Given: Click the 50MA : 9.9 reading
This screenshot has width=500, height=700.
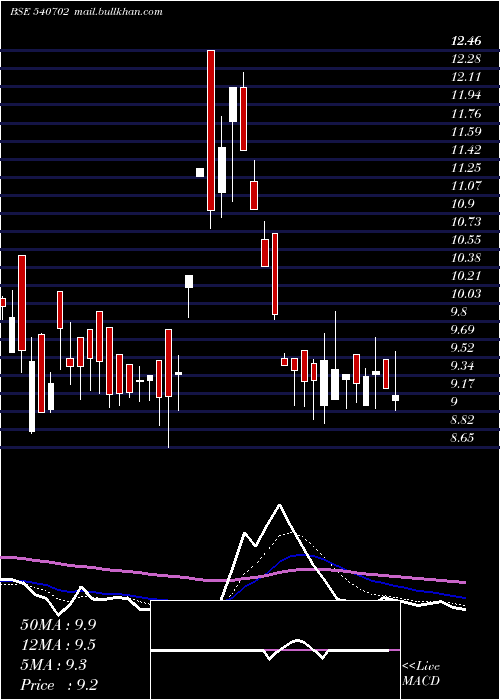Looking at the screenshot, I should [58, 625].
